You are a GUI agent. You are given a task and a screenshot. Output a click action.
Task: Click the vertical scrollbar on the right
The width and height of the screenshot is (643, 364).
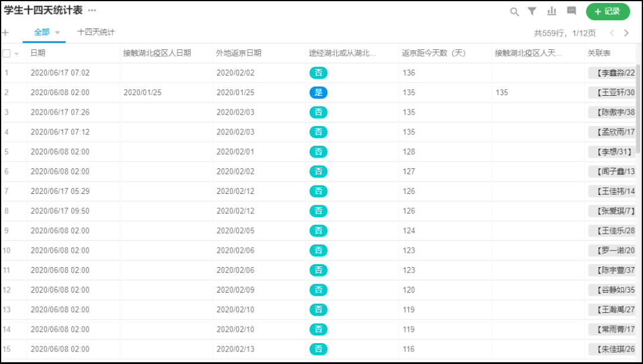(639, 107)
